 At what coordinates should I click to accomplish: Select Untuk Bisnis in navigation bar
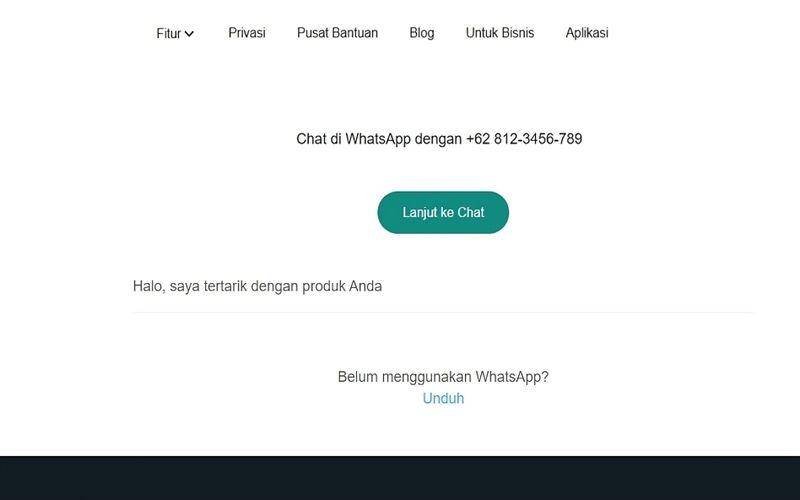coord(500,33)
